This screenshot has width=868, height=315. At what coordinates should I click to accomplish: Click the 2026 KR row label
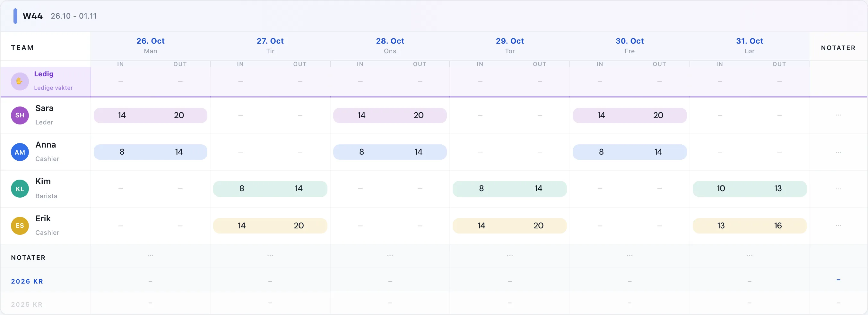click(x=27, y=281)
